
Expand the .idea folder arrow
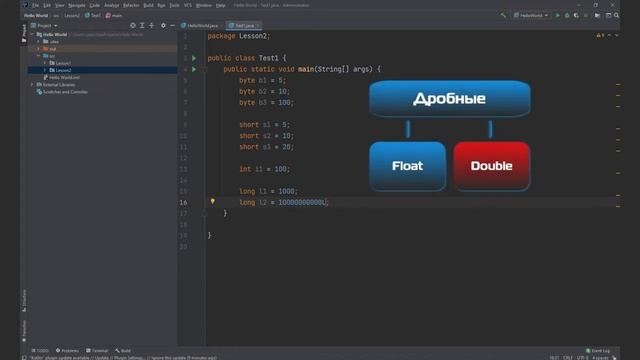[x=39, y=42]
